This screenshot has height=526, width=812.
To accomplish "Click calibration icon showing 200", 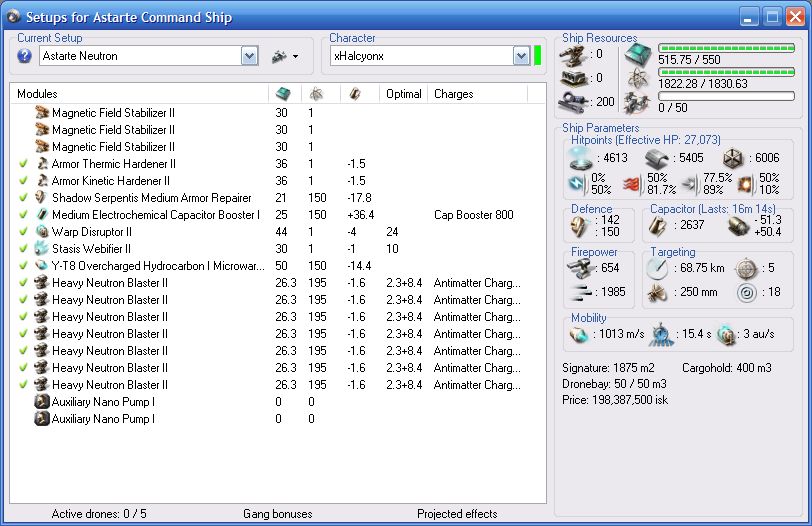I will pos(573,101).
